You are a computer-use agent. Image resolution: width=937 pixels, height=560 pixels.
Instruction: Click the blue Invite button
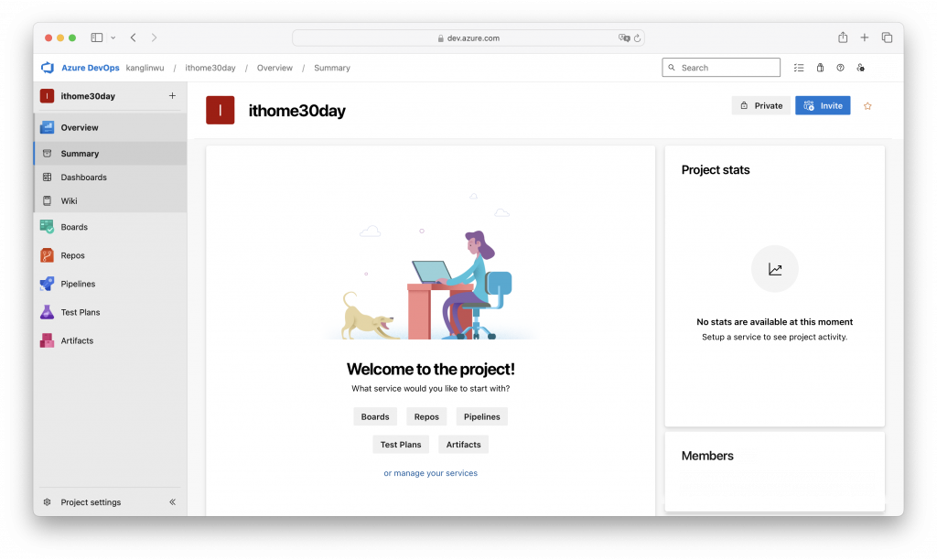coord(823,106)
